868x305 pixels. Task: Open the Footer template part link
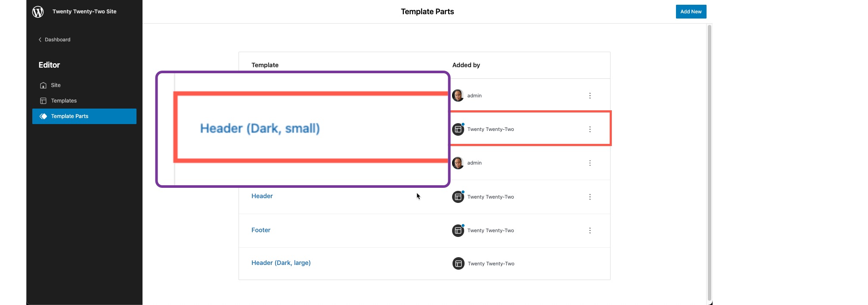click(x=261, y=230)
